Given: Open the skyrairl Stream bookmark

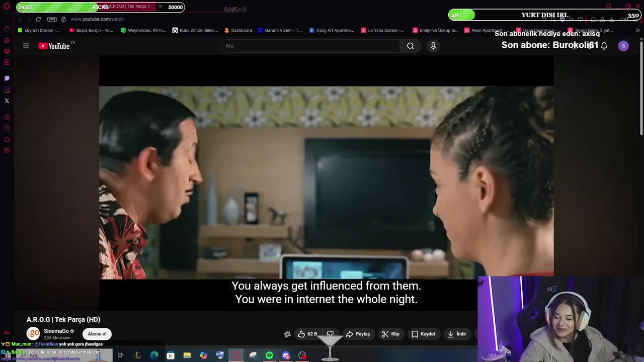Looking at the screenshot, I should pyautogui.click(x=39, y=30).
